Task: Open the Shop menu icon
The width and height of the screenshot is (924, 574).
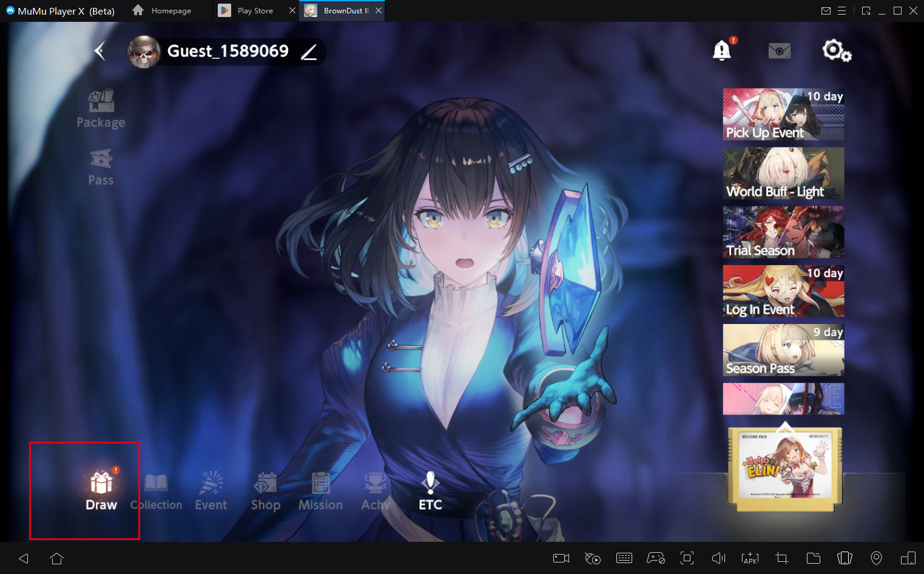Action: tap(266, 490)
